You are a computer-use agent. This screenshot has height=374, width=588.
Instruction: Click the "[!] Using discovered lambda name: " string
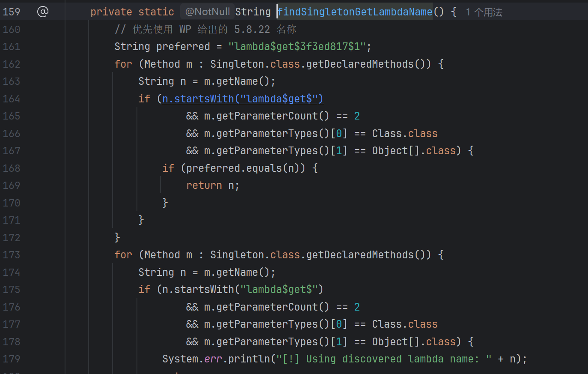384,359
